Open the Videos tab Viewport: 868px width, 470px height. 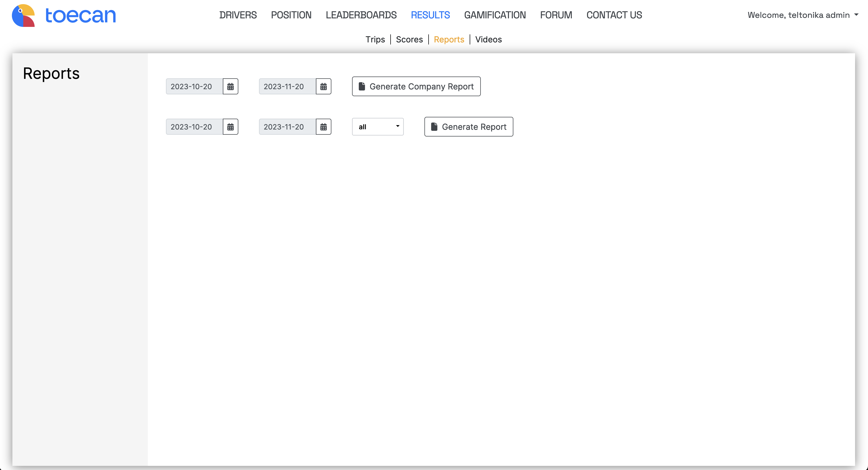pyautogui.click(x=488, y=39)
